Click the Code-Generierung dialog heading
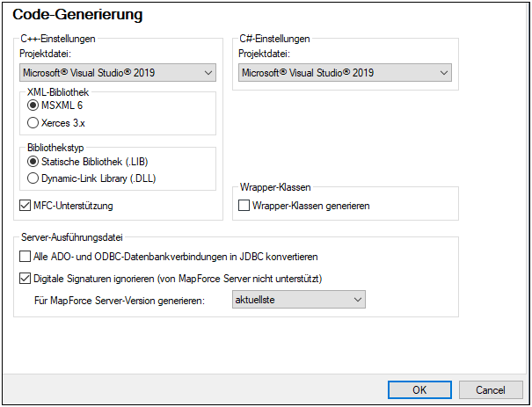The height and width of the screenshot is (407, 532). point(77,15)
